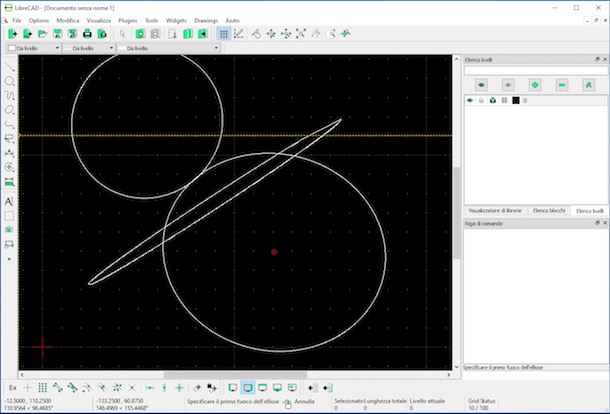Select the Polyline tool in left toolbar
Screen dimensions: 610x414
pyautogui.click(x=9, y=124)
